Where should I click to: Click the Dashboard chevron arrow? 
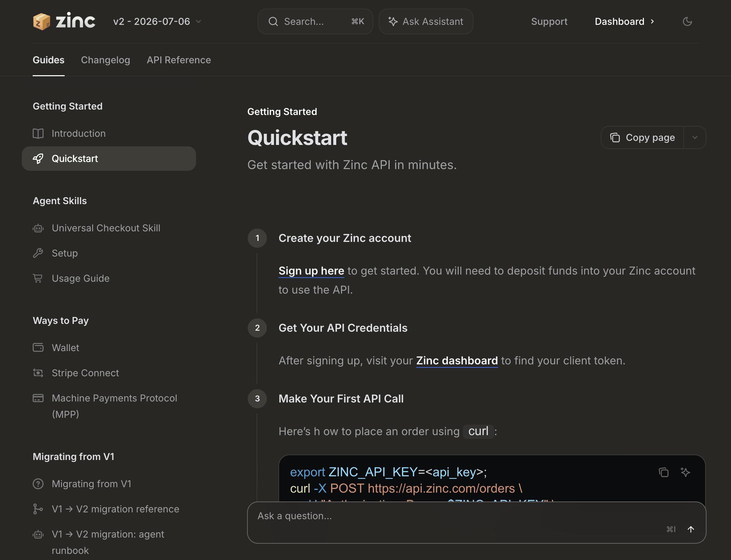point(652,21)
